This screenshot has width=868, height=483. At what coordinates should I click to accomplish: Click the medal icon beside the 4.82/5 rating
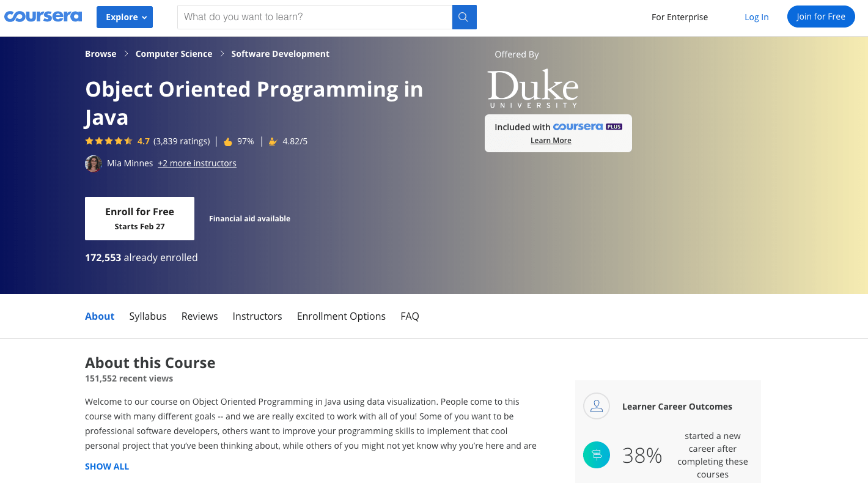click(273, 141)
